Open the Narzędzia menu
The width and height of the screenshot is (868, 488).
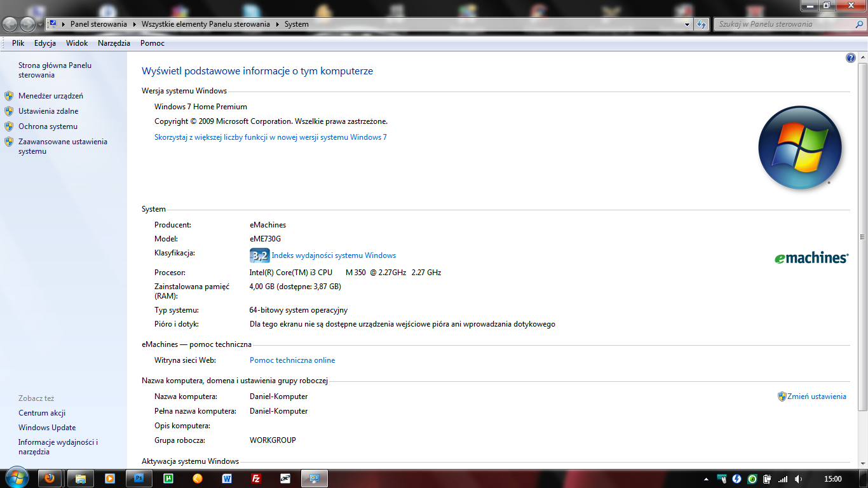114,43
